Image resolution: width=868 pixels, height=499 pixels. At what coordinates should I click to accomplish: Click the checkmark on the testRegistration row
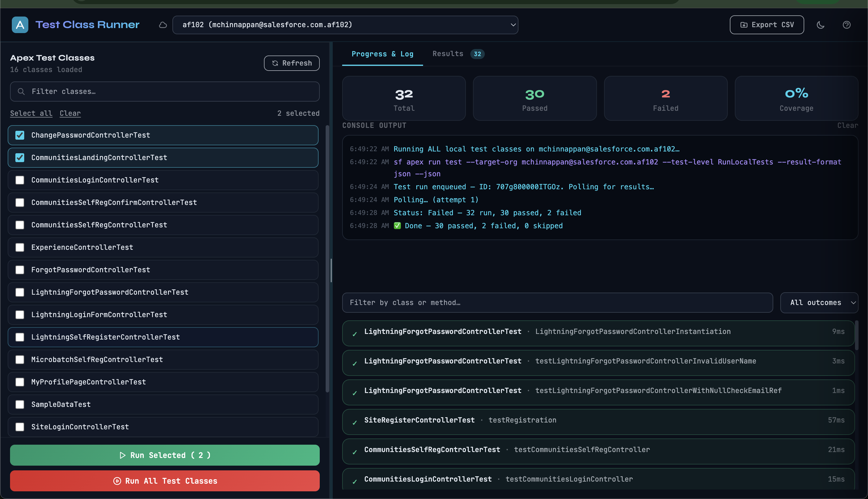pos(355,422)
